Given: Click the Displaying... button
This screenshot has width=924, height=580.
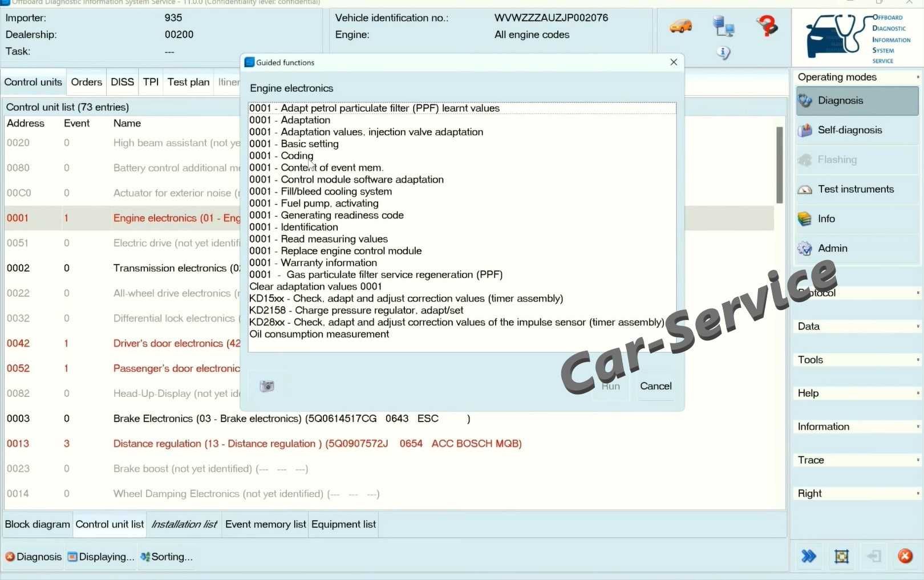Looking at the screenshot, I should (101, 557).
